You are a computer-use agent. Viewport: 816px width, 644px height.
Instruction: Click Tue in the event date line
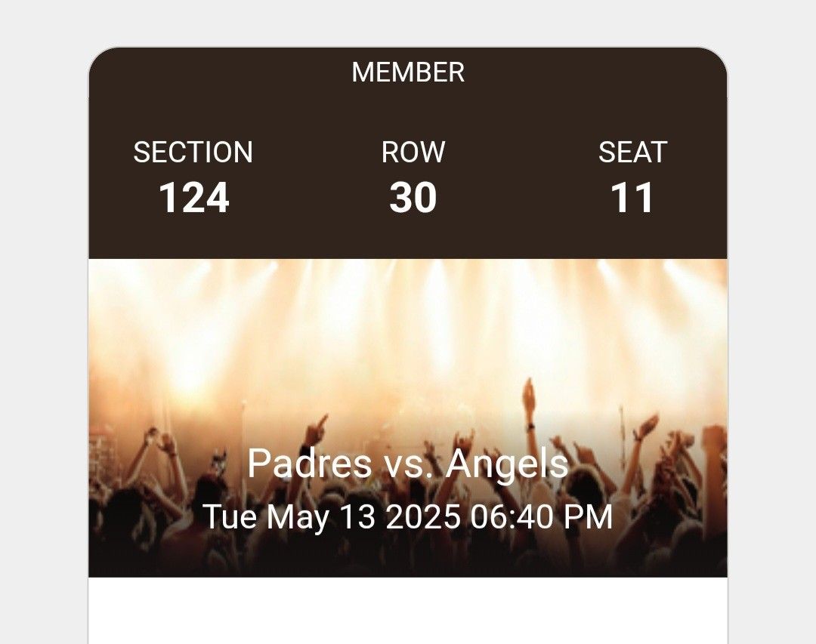point(230,518)
